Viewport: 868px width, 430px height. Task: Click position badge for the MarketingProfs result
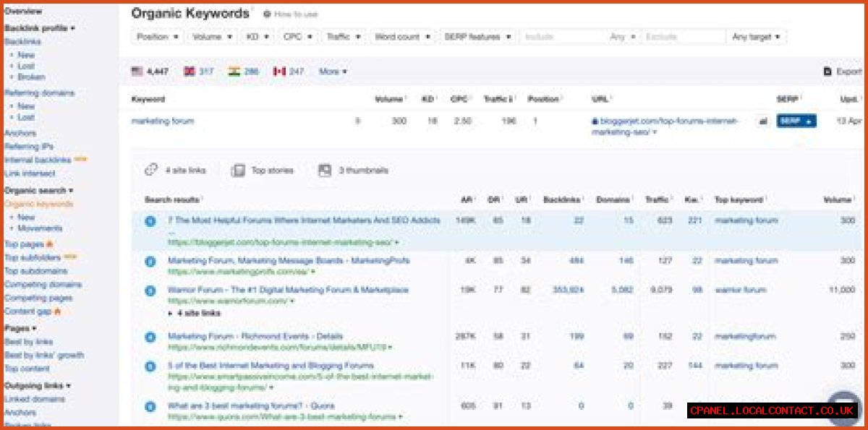[x=150, y=262]
